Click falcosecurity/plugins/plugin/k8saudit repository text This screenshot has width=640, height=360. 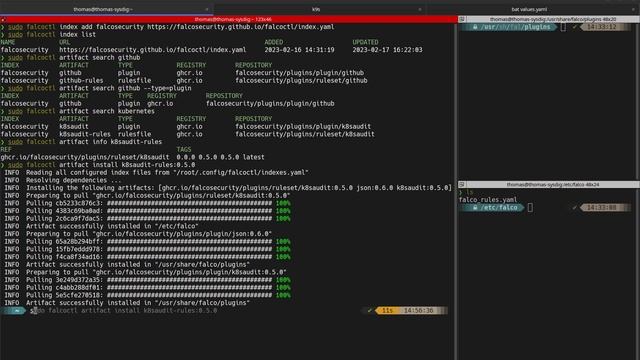pos(303,127)
